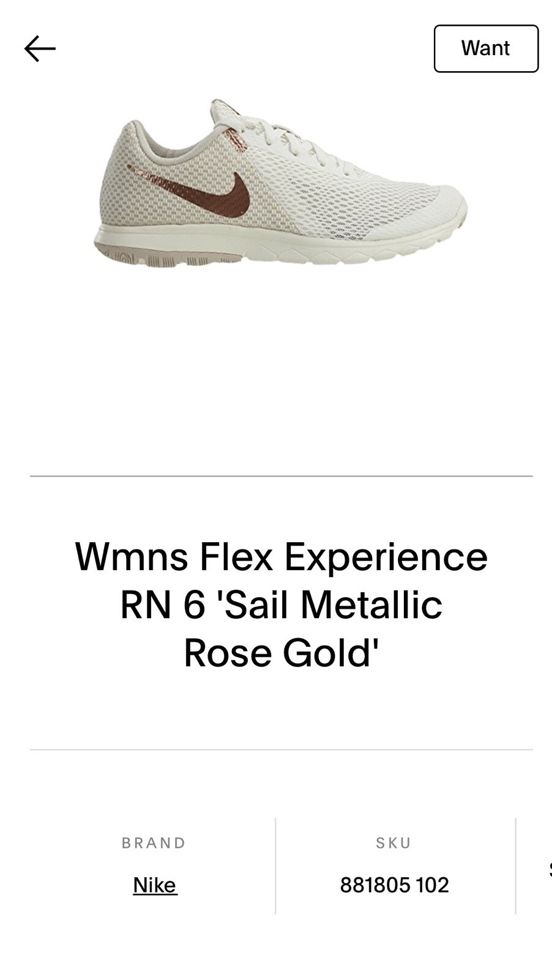
Task: Tap the Want button
Action: pos(486,48)
